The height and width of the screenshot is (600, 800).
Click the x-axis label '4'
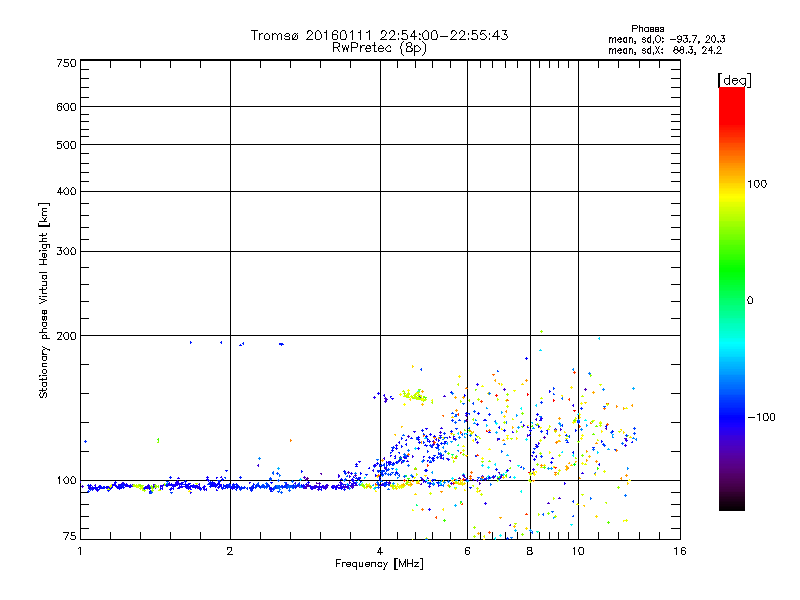pos(380,551)
